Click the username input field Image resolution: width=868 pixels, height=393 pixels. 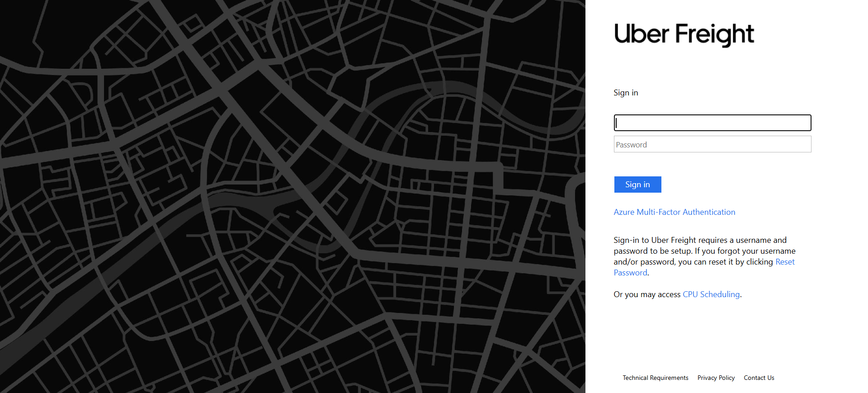712,123
